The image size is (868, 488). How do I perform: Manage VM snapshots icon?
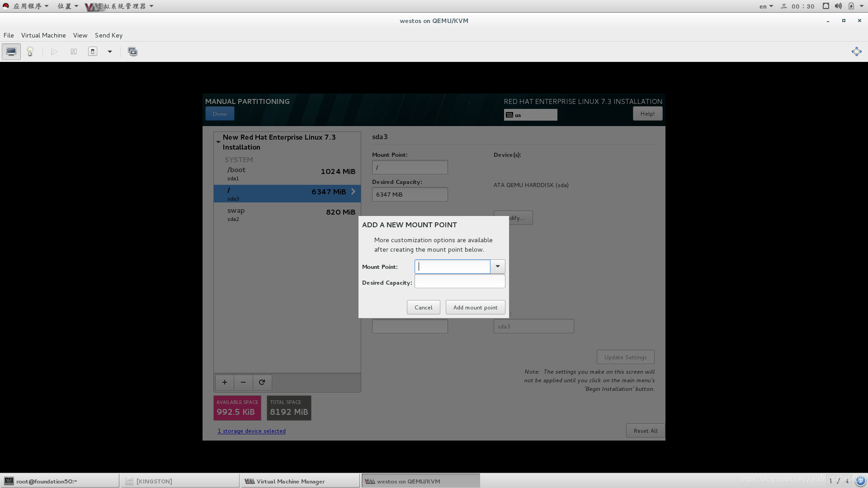coord(132,52)
